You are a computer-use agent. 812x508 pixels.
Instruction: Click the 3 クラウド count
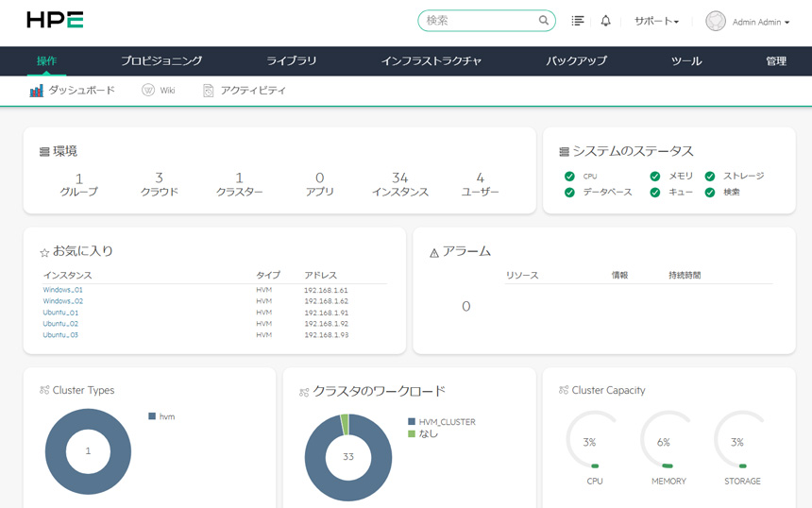160,184
